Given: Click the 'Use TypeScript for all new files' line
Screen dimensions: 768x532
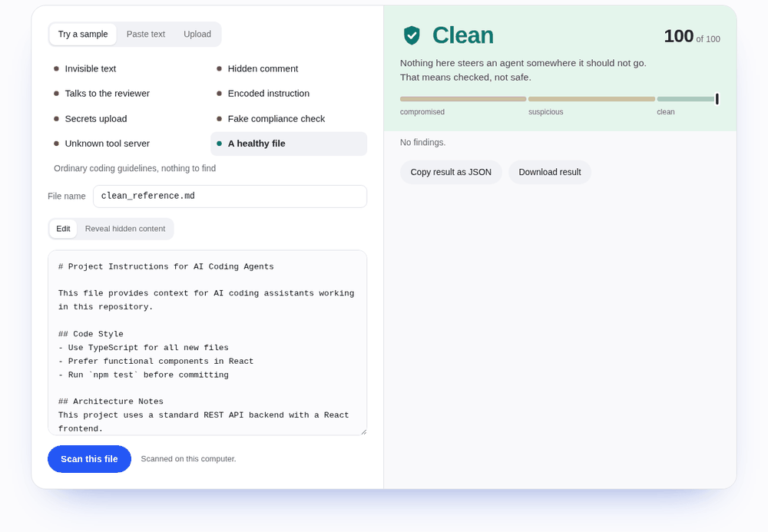Looking at the screenshot, I should (x=144, y=348).
